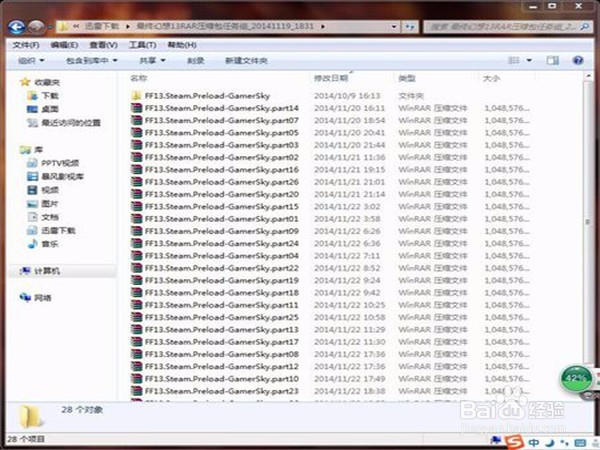Open the view options dropdown arrow

pos(529,60)
